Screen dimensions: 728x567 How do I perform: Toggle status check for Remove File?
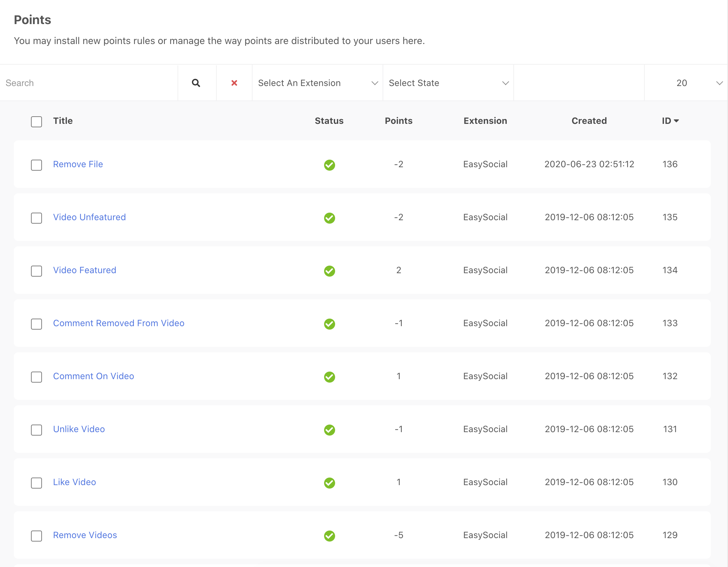coord(330,165)
